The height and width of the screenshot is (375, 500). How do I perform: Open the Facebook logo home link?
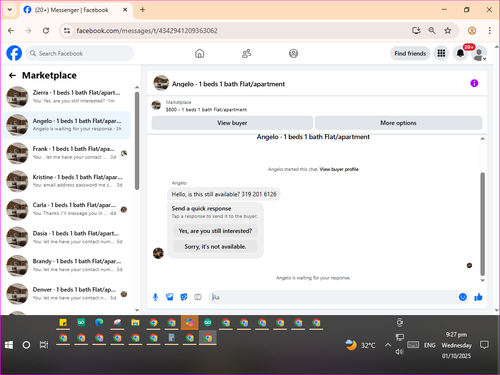[x=14, y=53]
